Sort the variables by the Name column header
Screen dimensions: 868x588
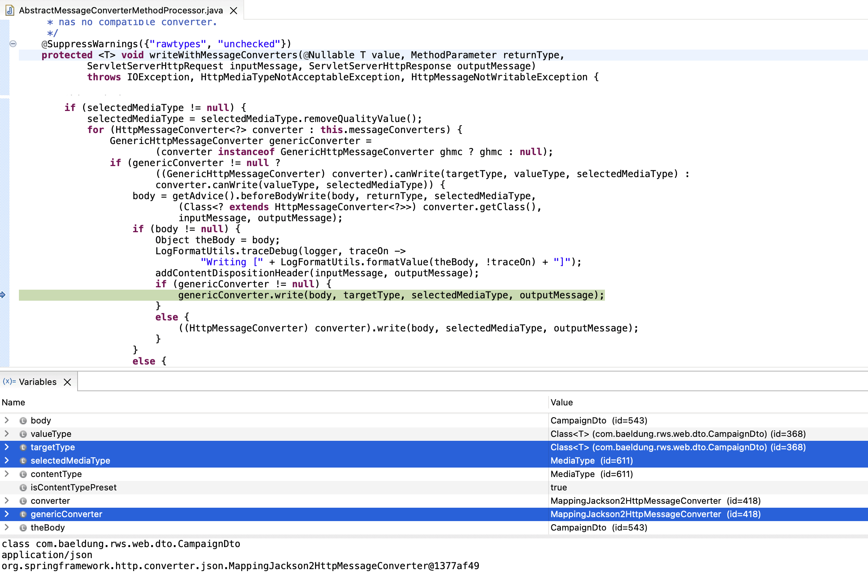[x=13, y=402]
